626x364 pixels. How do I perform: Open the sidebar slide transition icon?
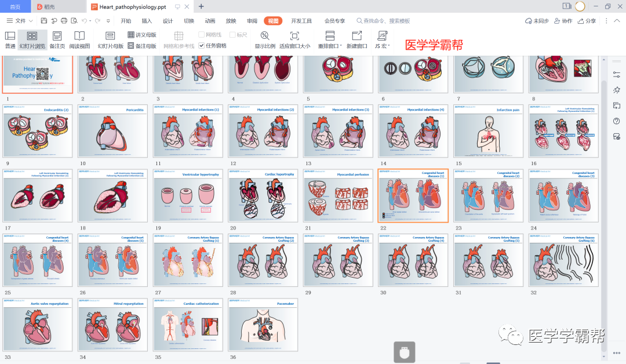click(x=616, y=105)
